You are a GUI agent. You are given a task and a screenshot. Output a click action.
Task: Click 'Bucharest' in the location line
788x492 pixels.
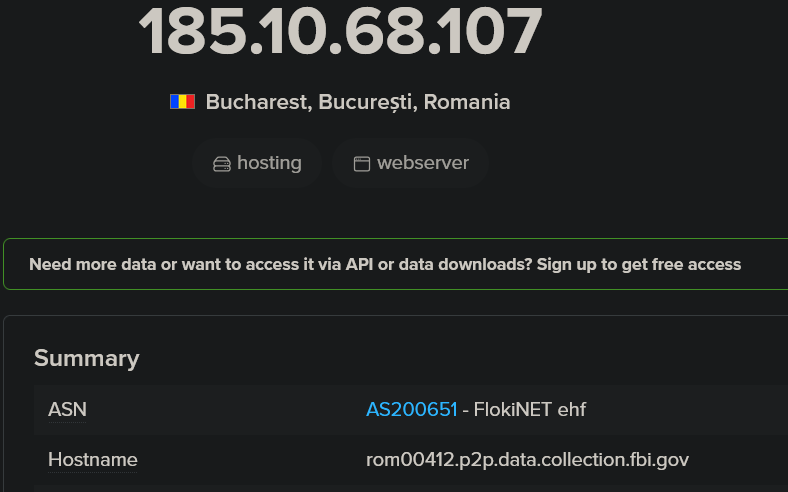pos(257,102)
